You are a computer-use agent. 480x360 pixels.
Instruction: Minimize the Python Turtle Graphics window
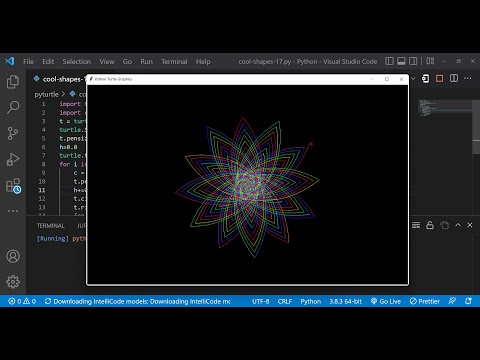[372, 79]
